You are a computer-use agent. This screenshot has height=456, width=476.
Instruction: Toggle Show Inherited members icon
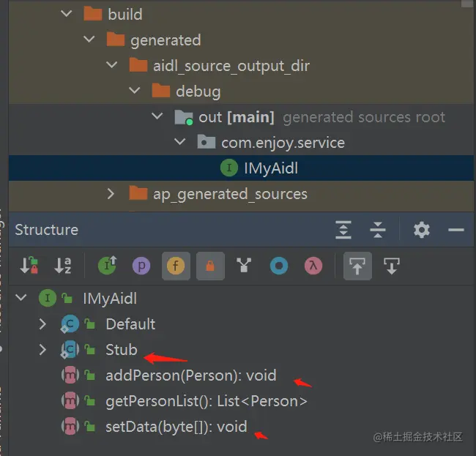click(x=107, y=266)
